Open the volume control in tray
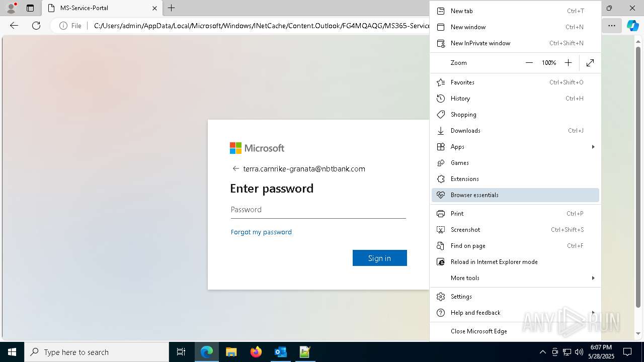The width and height of the screenshot is (644, 362). click(579, 352)
